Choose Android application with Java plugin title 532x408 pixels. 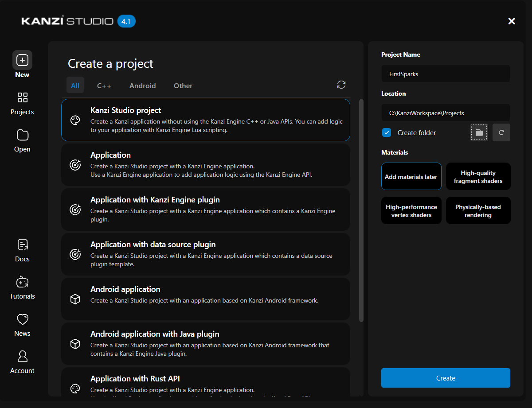pos(155,334)
